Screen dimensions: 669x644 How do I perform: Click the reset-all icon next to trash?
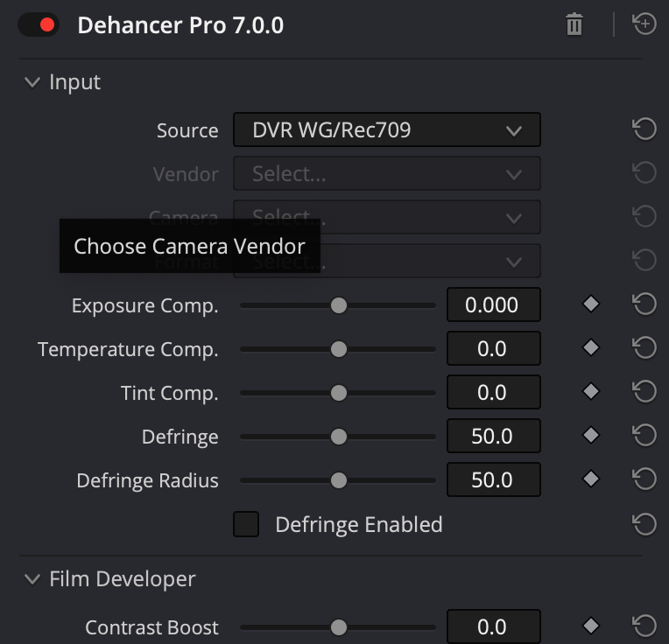[644, 24]
